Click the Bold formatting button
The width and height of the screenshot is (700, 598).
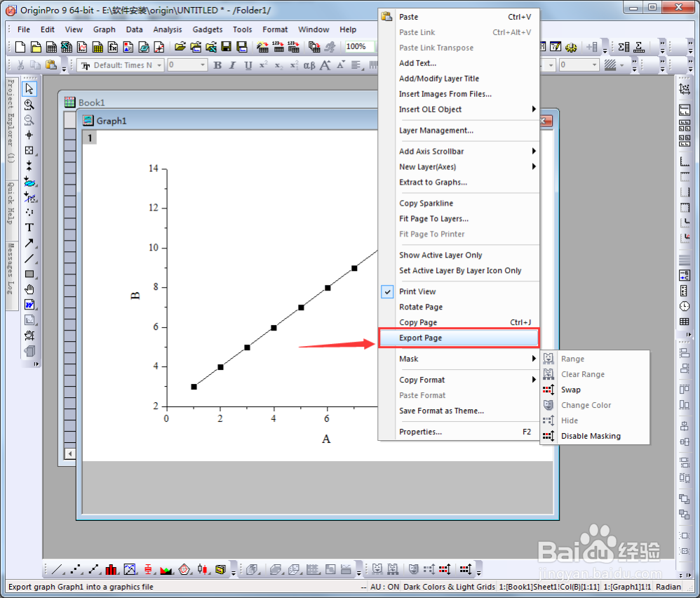pos(217,65)
